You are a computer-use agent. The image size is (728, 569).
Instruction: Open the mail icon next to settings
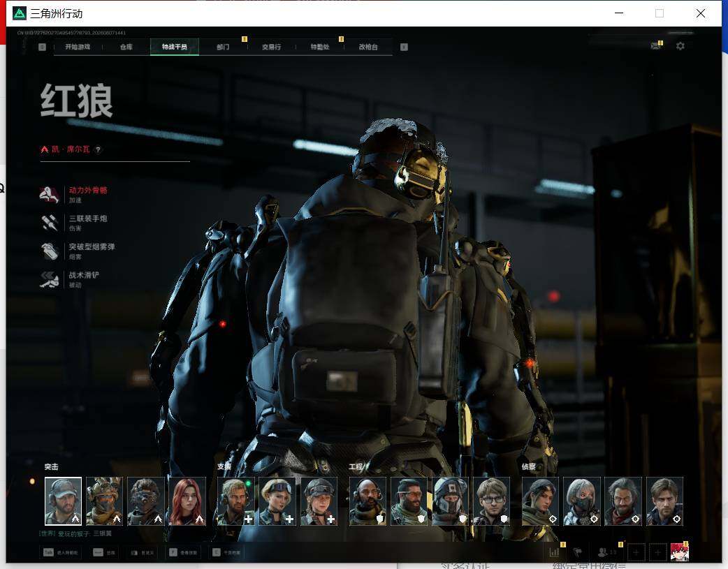pos(655,45)
